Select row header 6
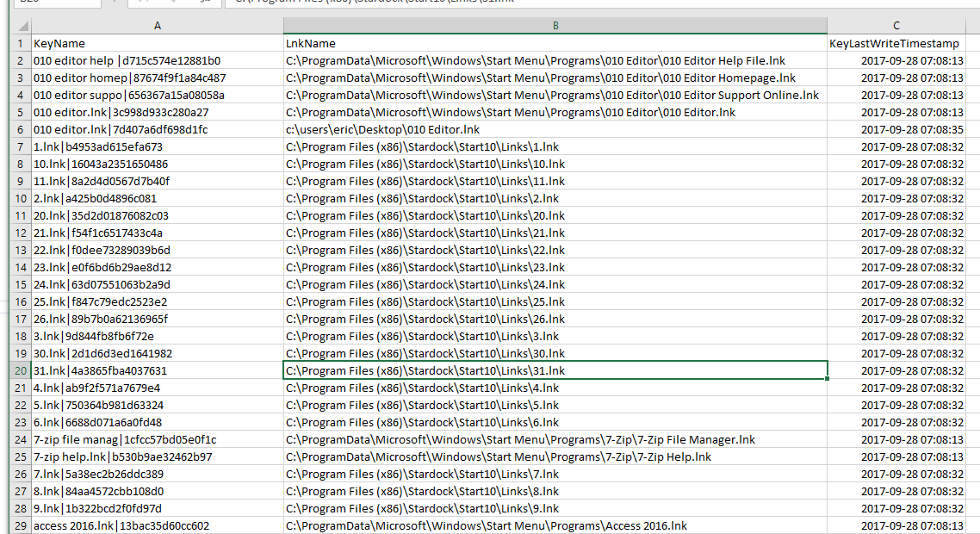980x534 pixels. point(21,129)
